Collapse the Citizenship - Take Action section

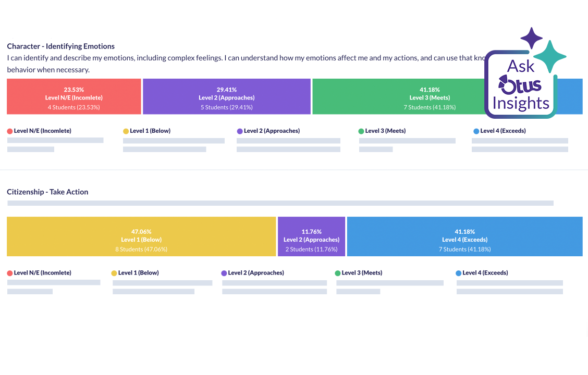pyautogui.click(x=47, y=192)
